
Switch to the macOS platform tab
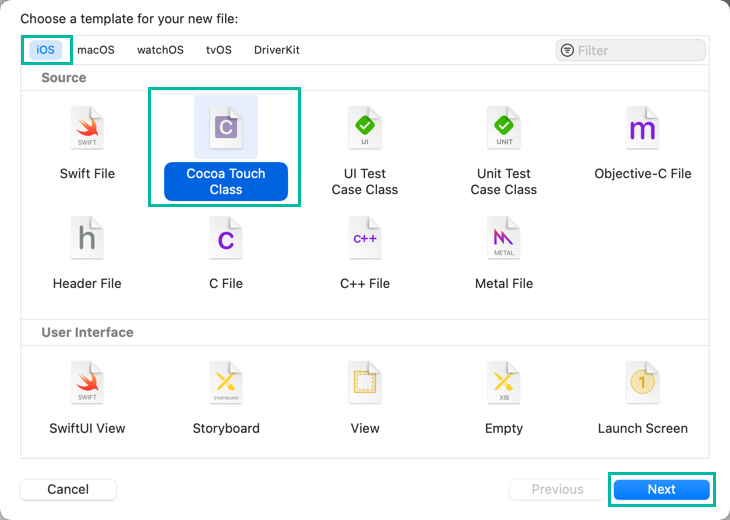(x=96, y=50)
